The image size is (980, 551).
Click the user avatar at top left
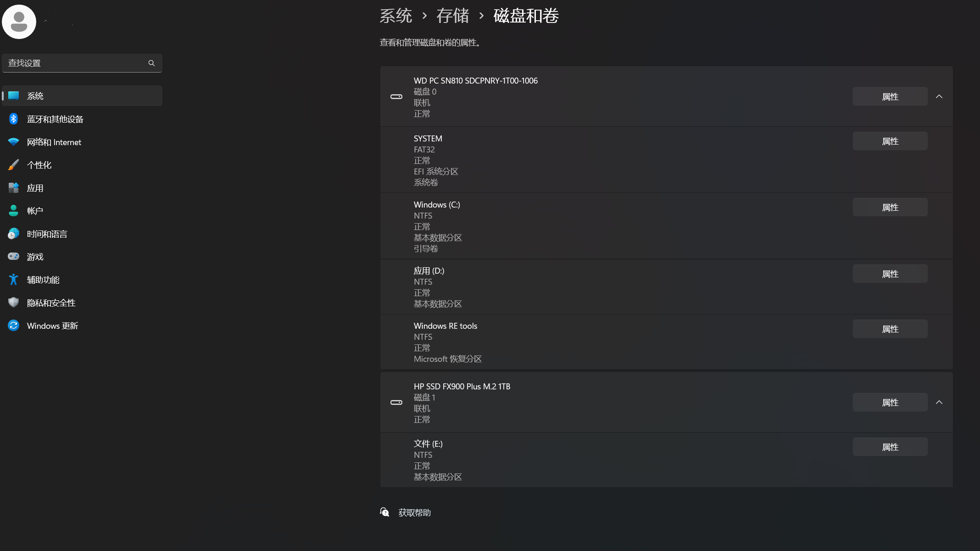(x=19, y=22)
